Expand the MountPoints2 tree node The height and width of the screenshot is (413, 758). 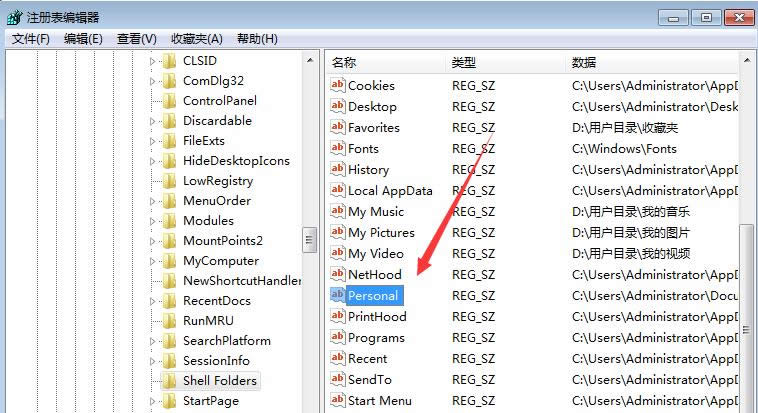pyautogui.click(x=153, y=241)
